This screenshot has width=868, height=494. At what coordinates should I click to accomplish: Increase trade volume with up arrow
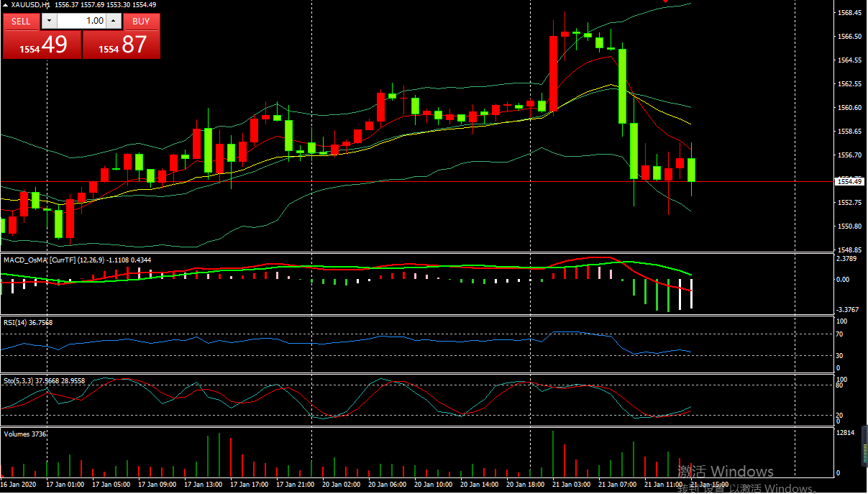pyautogui.click(x=114, y=21)
